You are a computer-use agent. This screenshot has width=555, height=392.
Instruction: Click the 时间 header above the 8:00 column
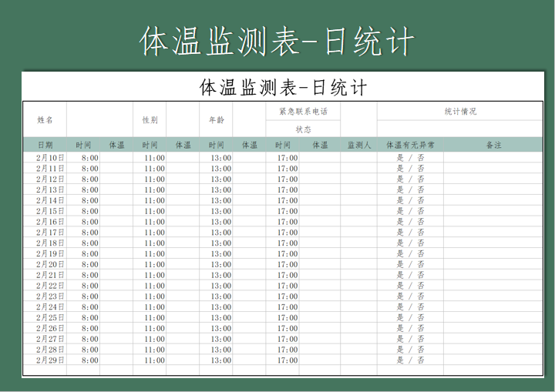83,145
